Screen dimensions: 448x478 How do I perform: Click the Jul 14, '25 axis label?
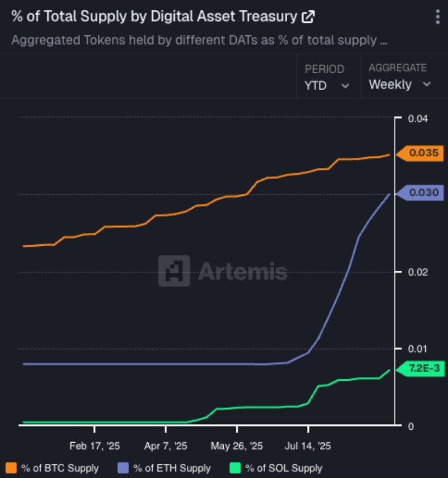(307, 446)
